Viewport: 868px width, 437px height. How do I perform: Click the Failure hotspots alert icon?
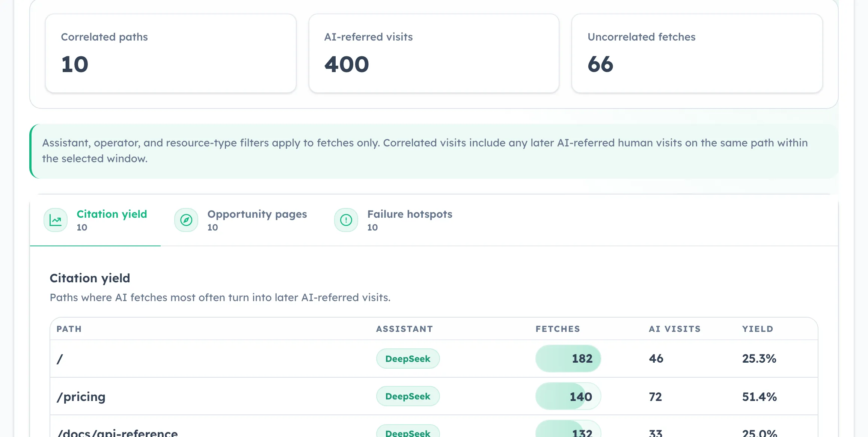coord(346,220)
